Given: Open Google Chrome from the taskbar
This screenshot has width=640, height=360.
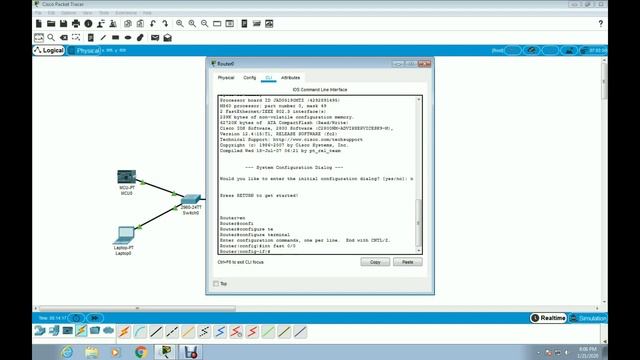Looking at the screenshot, I should [141, 352].
